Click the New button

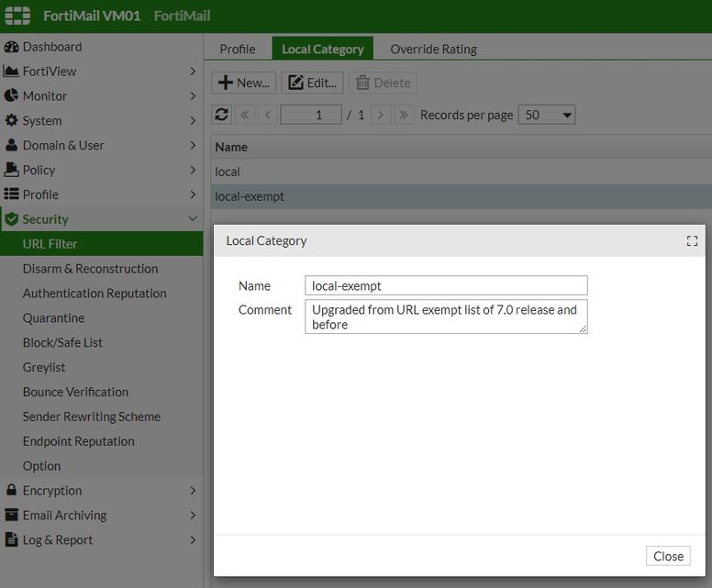(x=244, y=83)
